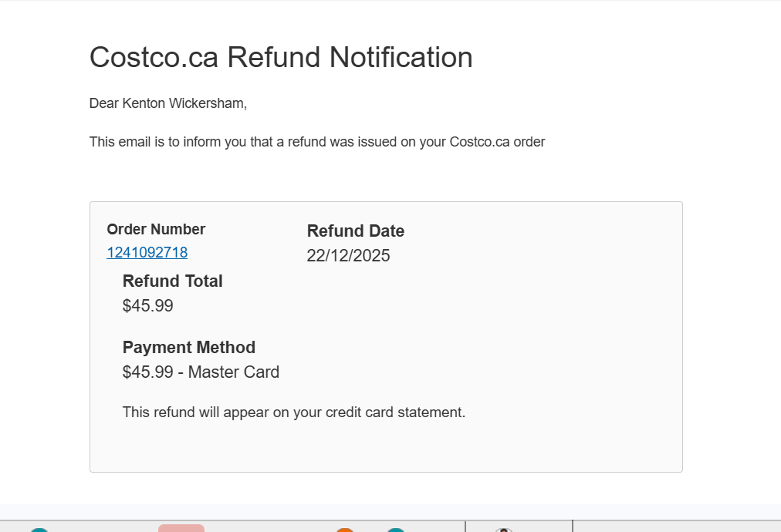Image resolution: width=781 pixels, height=532 pixels.
Task: Open order number 1241092718 link
Action: coord(147,253)
